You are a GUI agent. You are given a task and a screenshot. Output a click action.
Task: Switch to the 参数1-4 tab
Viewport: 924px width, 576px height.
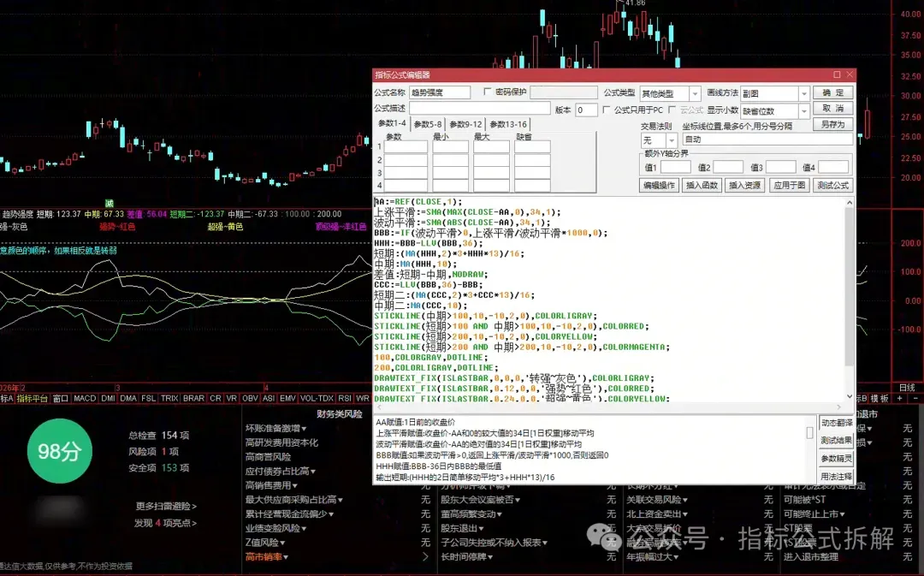click(x=392, y=123)
